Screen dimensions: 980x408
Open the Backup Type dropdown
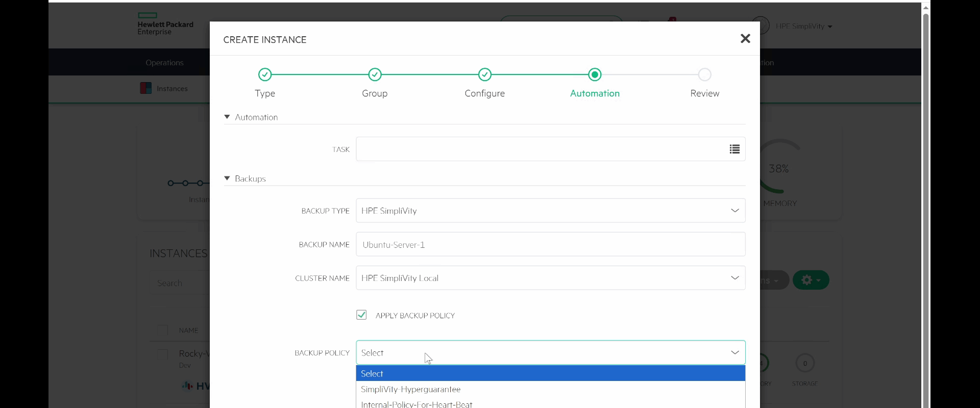[x=550, y=211]
